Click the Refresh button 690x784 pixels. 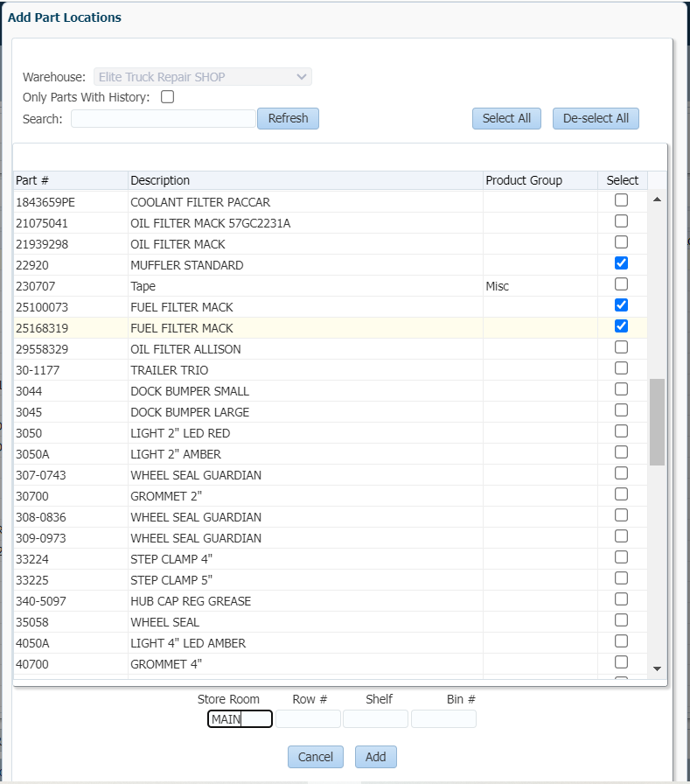(x=288, y=118)
